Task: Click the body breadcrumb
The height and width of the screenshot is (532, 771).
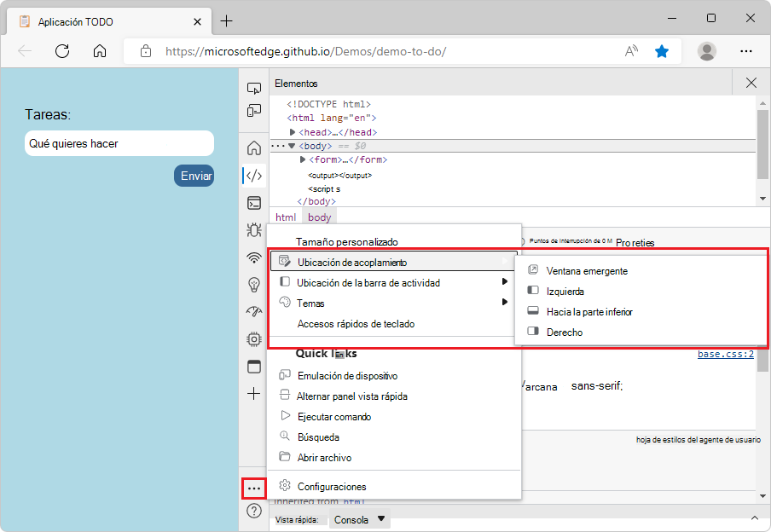Action: point(320,217)
